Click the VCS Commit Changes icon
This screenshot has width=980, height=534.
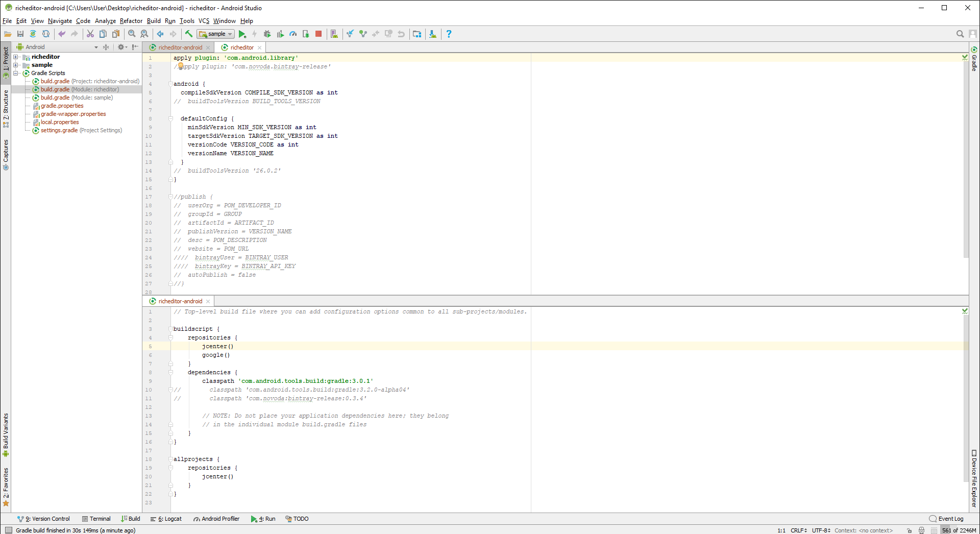click(x=363, y=34)
